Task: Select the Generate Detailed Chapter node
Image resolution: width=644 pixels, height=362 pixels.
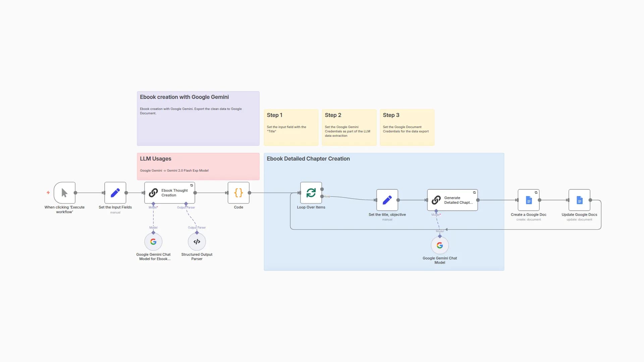Action: (x=452, y=200)
